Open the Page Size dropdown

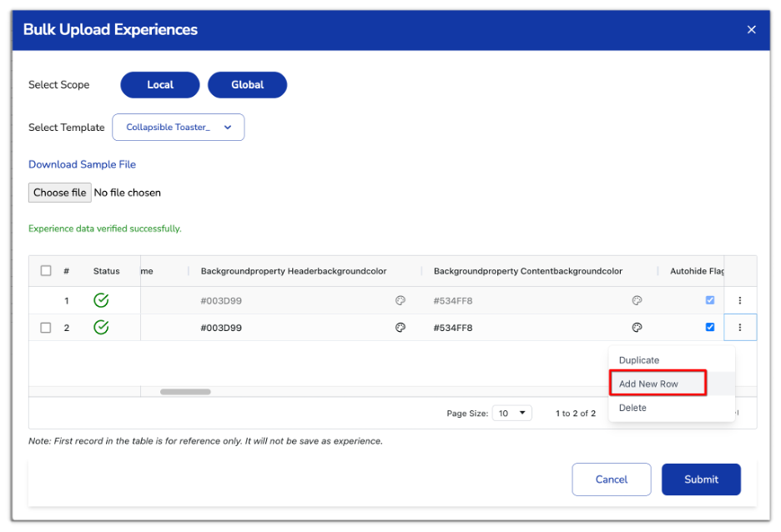pos(511,413)
